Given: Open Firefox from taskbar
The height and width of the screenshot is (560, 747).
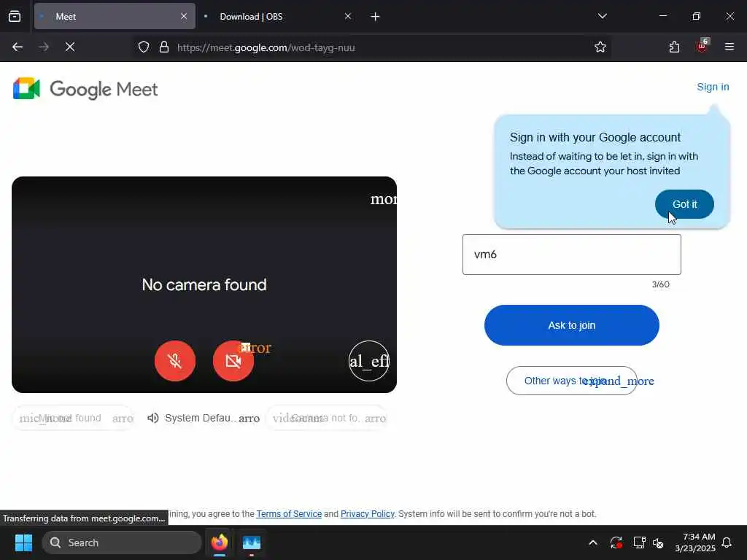Looking at the screenshot, I should coord(220,542).
